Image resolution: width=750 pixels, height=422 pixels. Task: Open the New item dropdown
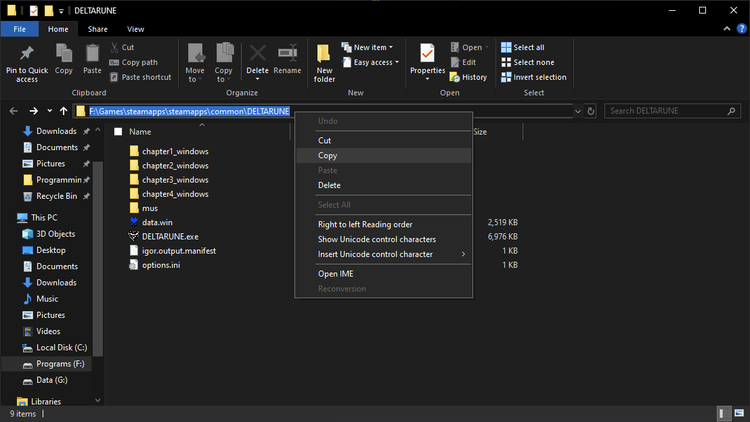click(x=367, y=47)
